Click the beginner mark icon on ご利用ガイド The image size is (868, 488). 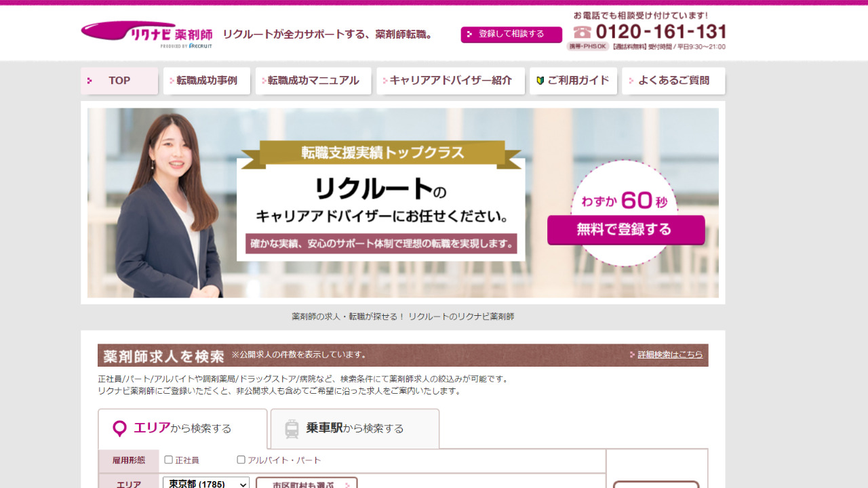pyautogui.click(x=540, y=81)
